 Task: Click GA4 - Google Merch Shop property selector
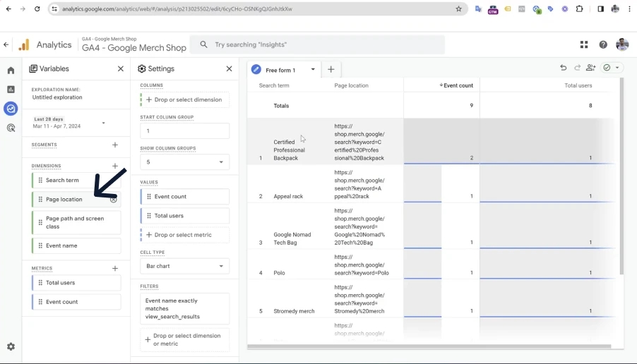pos(134,44)
